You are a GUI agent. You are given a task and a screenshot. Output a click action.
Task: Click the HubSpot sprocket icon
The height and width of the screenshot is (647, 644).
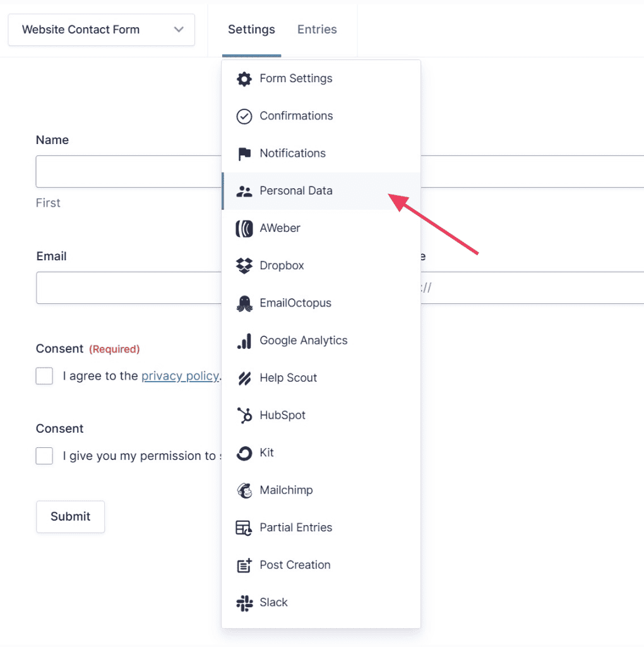(244, 416)
